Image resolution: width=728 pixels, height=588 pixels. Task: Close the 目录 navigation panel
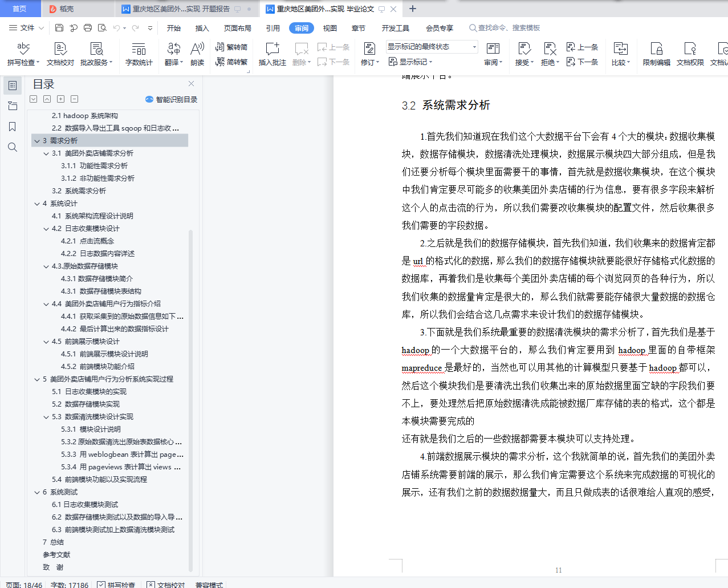click(192, 84)
